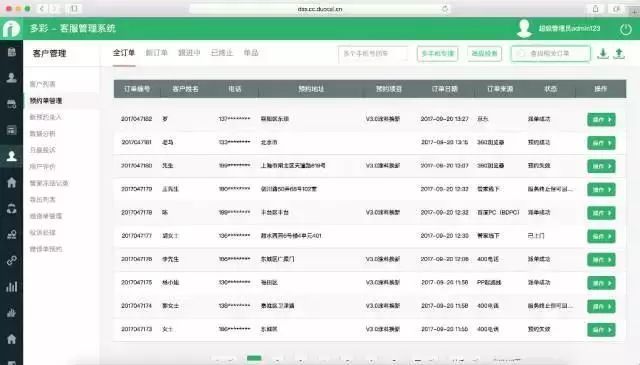Image resolution: width=640 pixels, height=365 pixels.
Task: Open the clipboard icon in dark sidebar
Action: click(x=11, y=52)
